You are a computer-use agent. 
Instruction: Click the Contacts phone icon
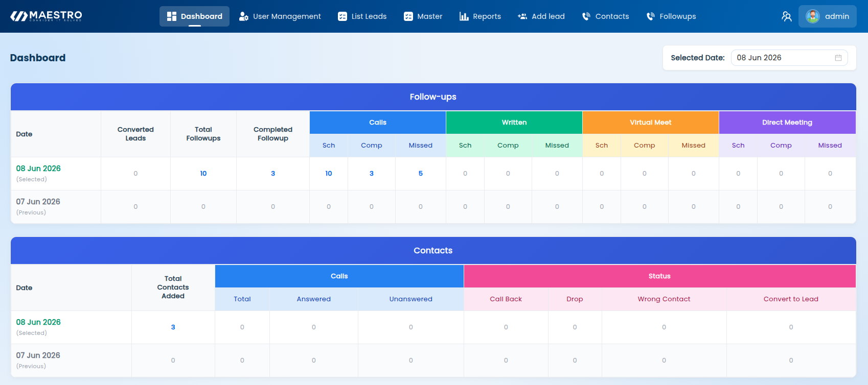(x=586, y=16)
